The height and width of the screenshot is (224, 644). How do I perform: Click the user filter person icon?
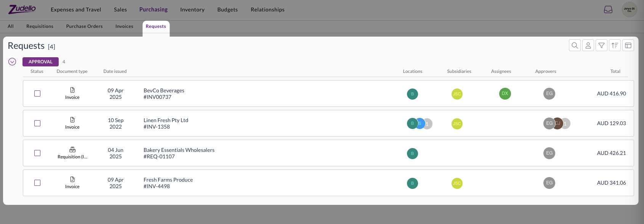point(588,45)
